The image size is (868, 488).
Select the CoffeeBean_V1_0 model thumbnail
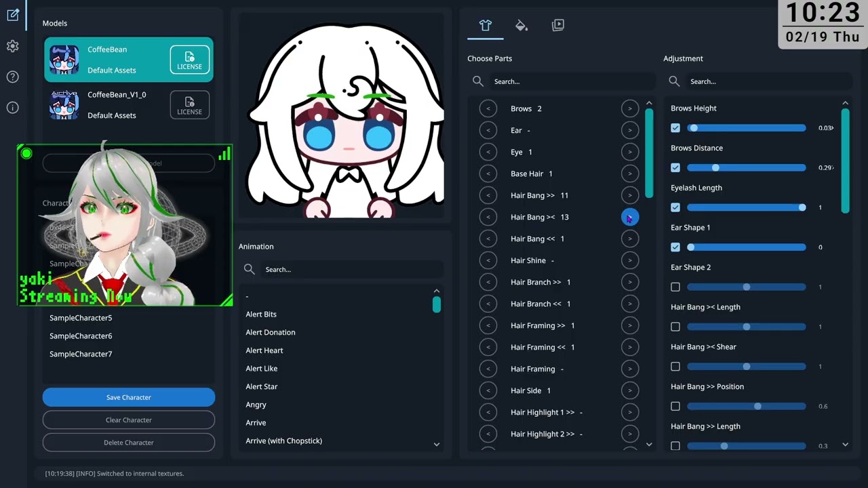pos(64,105)
